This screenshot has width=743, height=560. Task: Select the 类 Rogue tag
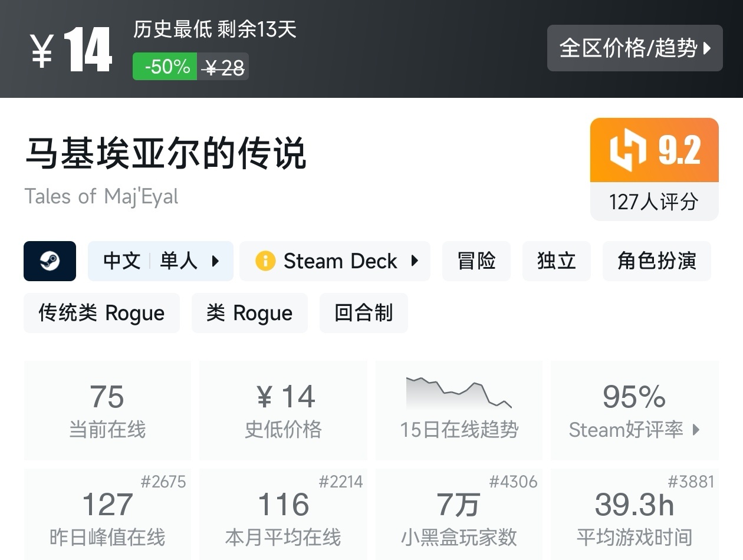coord(249,313)
